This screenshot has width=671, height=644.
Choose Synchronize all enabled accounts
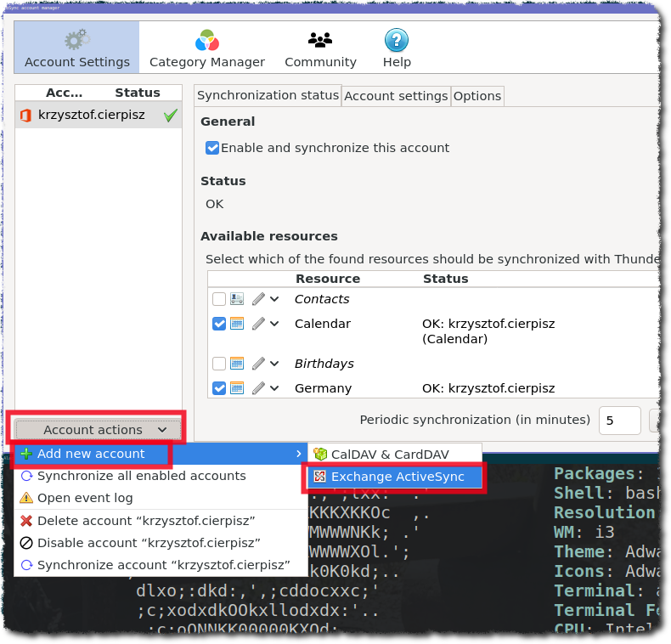161,476
